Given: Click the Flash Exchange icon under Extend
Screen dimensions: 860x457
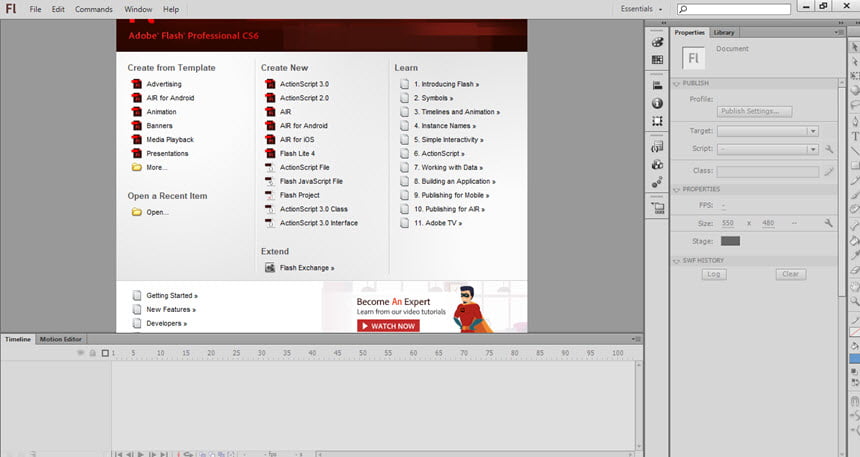Looking at the screenshot, I should (x=270, y=268).
